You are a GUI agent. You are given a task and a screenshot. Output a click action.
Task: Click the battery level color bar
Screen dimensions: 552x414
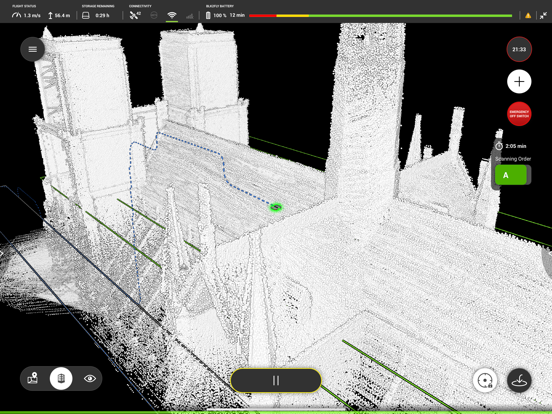point(380,15)
